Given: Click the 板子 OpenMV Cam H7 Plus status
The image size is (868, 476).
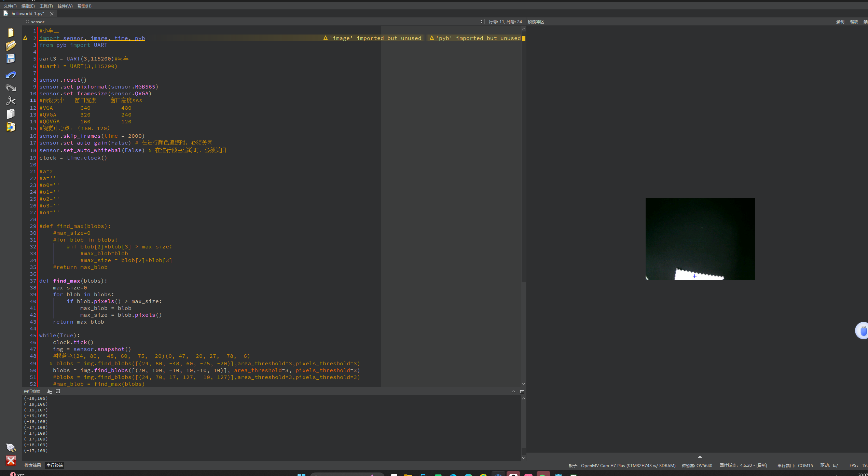Looking at the screenshot, I should pos(622,465).
